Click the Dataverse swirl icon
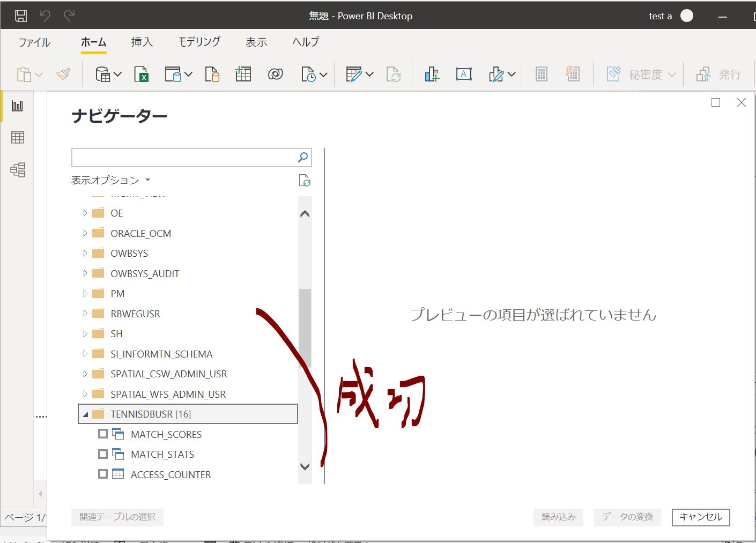Screen dimensions: 756x543 [x=275, y=74]
